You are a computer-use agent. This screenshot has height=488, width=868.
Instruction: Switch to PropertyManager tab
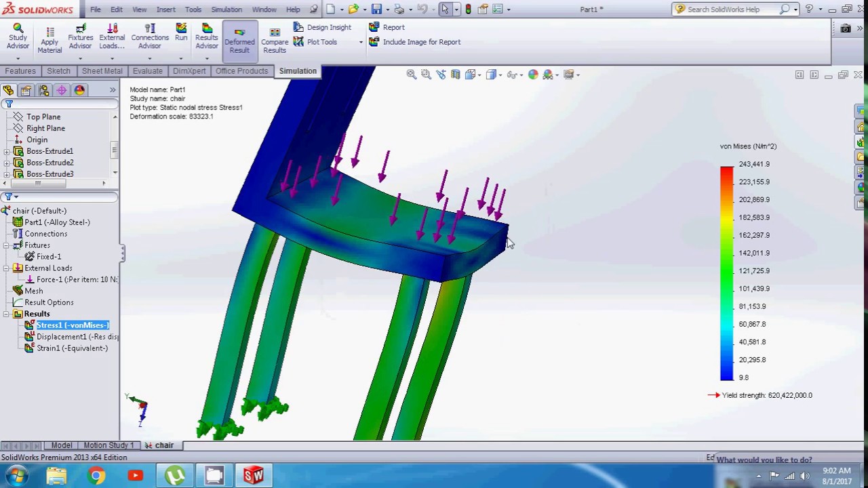pos(26,90)
